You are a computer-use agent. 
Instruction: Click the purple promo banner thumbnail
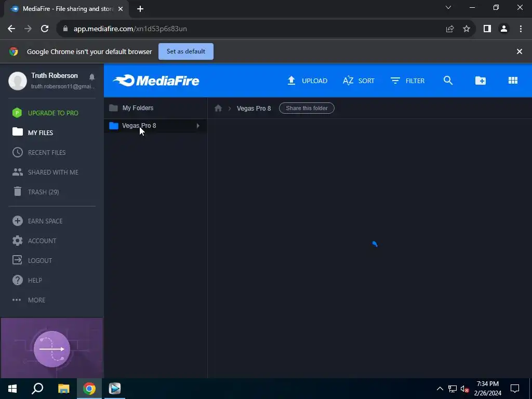pyautogui.click(x=52, y=348)
